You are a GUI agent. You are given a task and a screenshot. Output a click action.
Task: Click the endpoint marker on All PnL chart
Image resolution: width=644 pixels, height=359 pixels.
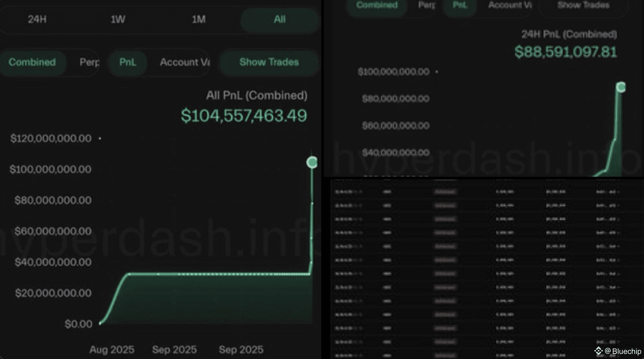coord(312,162)
